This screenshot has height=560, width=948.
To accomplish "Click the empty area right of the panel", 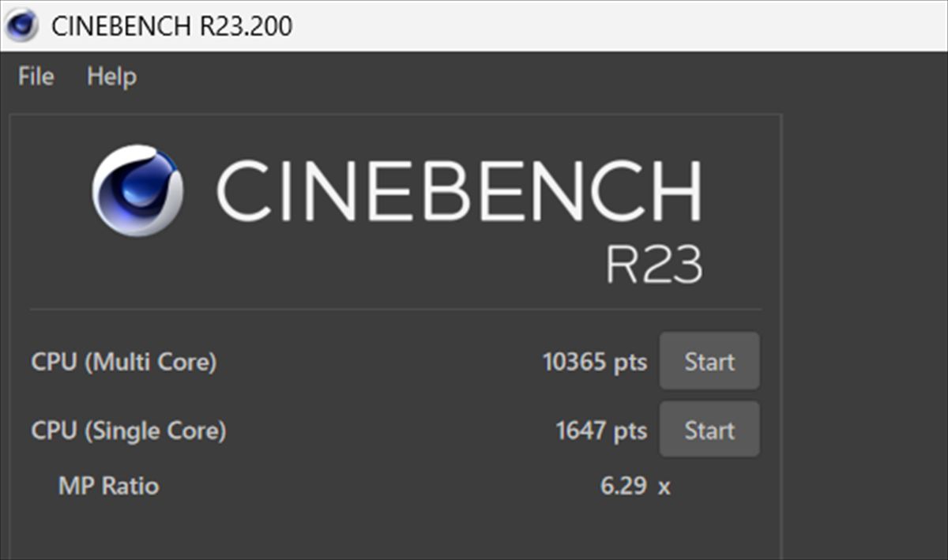I will (865, 316).
